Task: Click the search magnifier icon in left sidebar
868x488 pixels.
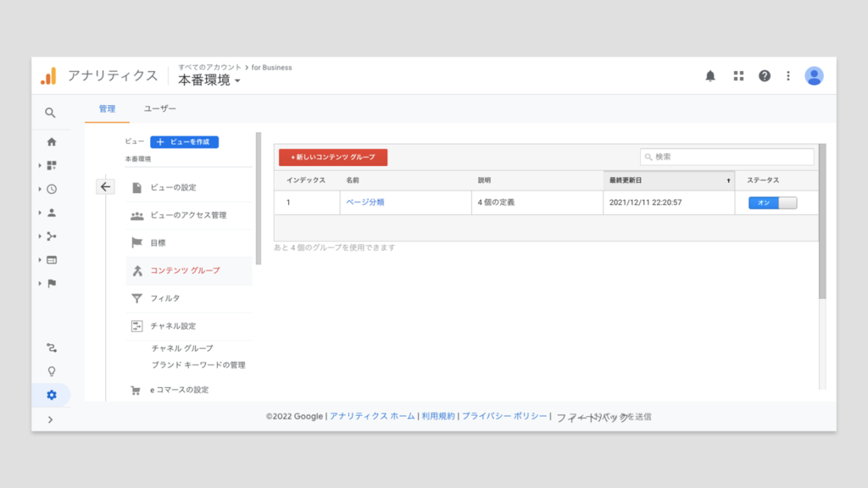Action: pyautogui.click(x=51, y=113)
